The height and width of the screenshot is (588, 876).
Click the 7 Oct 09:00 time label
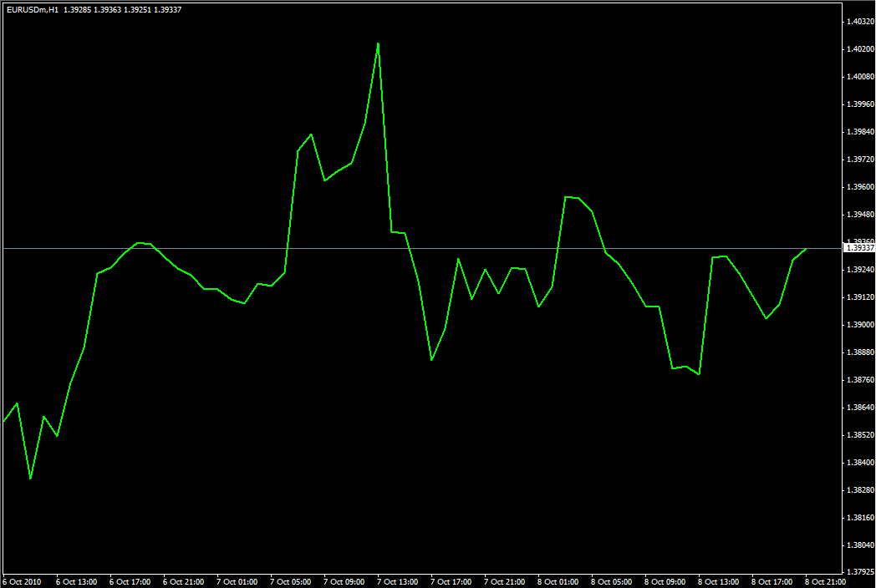coord(344,582)
